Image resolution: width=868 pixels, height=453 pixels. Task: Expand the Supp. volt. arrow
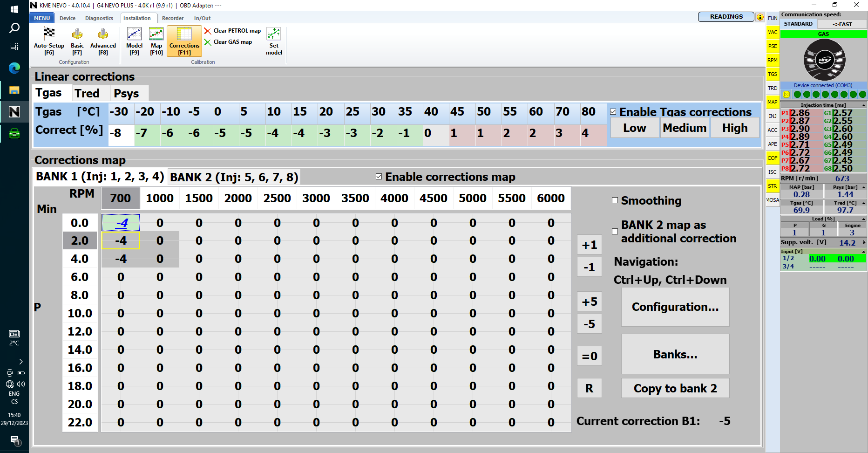coord(864,242)
